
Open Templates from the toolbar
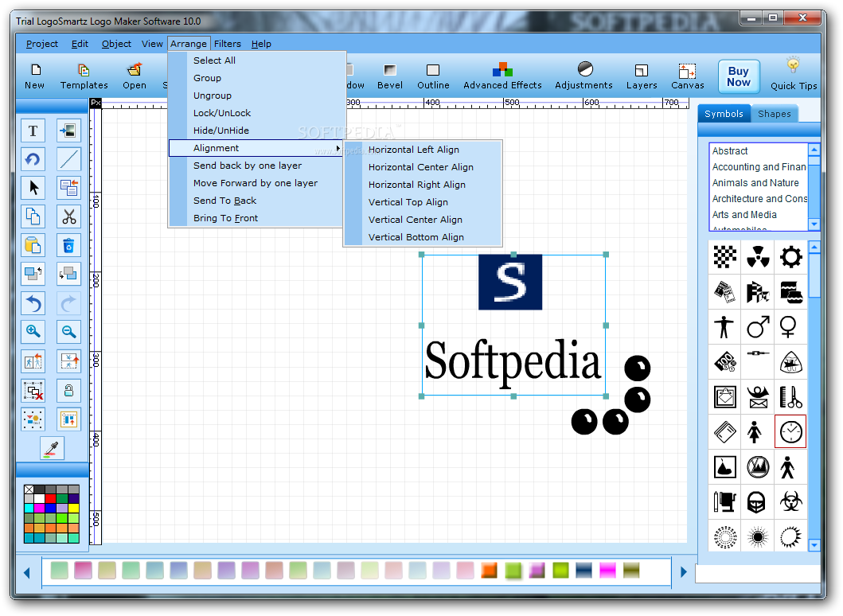pyautogui.click(x=84, y=76)
